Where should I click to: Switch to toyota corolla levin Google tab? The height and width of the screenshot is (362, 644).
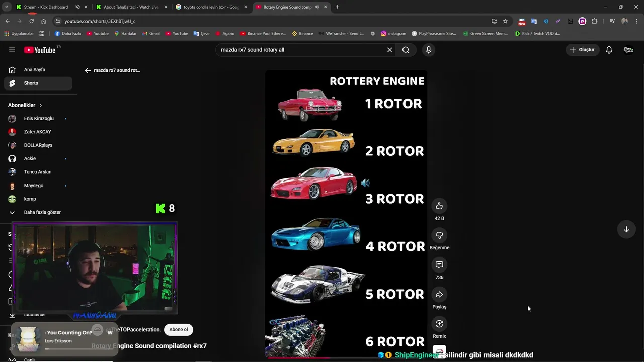click(x=211, y=7)
